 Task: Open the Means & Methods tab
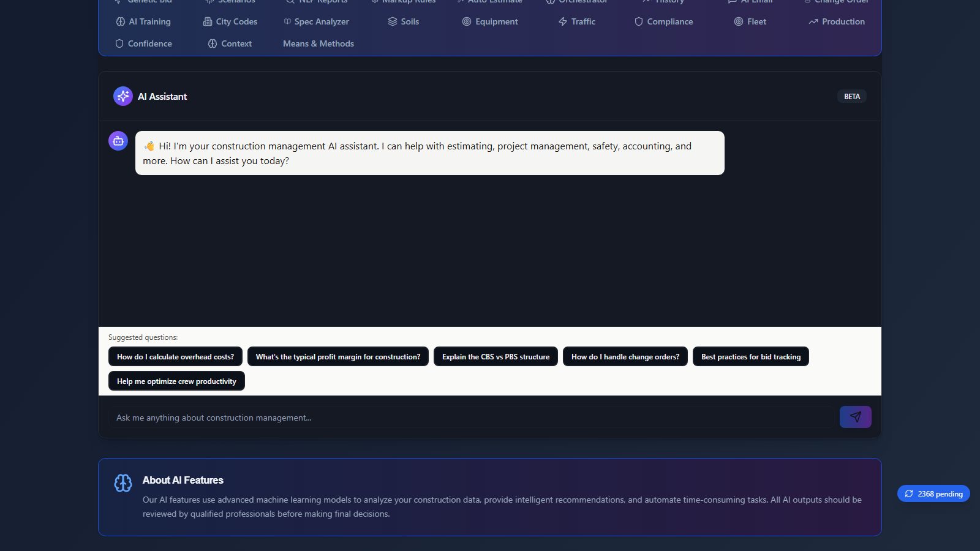[x=318, y=43]
